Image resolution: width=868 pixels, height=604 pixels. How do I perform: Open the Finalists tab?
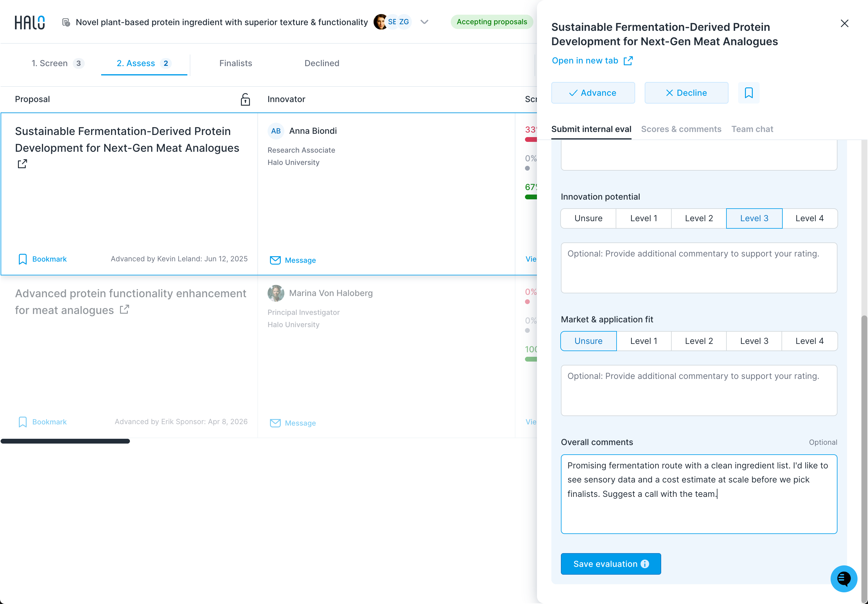point(236,63)
